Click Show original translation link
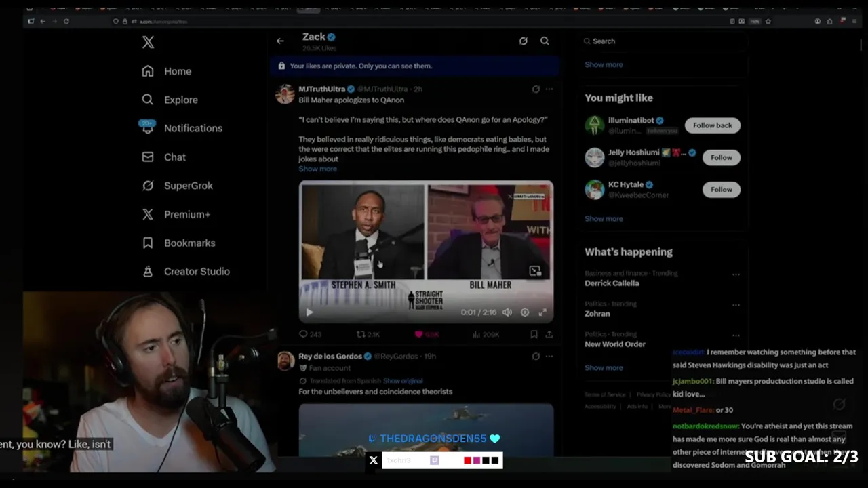Image resolution: width=868 pixels, height=488 pixels. 403,381
